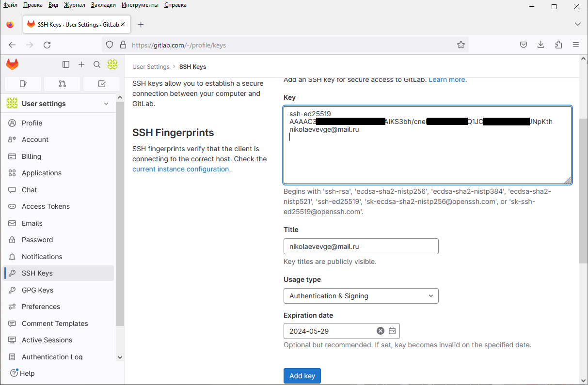The image size is (588, 385).
Task: Open the Help menu in the sidebar
Action: (x=22, y=373)
